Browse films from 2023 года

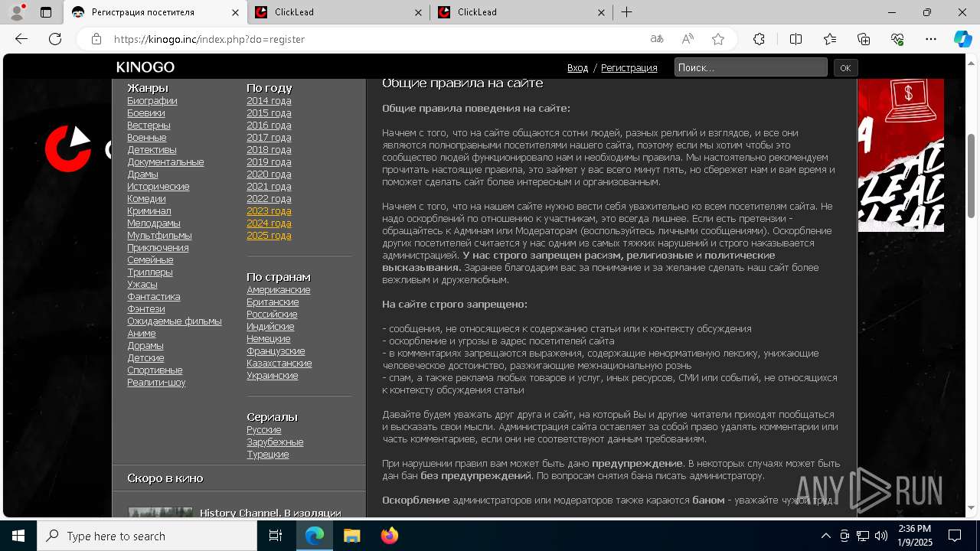pyautogui.click(x=269, y=210)
